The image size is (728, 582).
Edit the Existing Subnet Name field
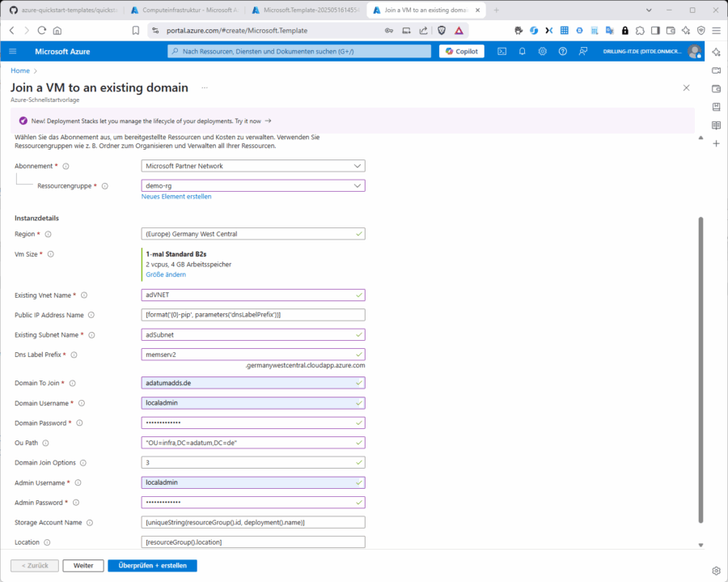point(253,334)
